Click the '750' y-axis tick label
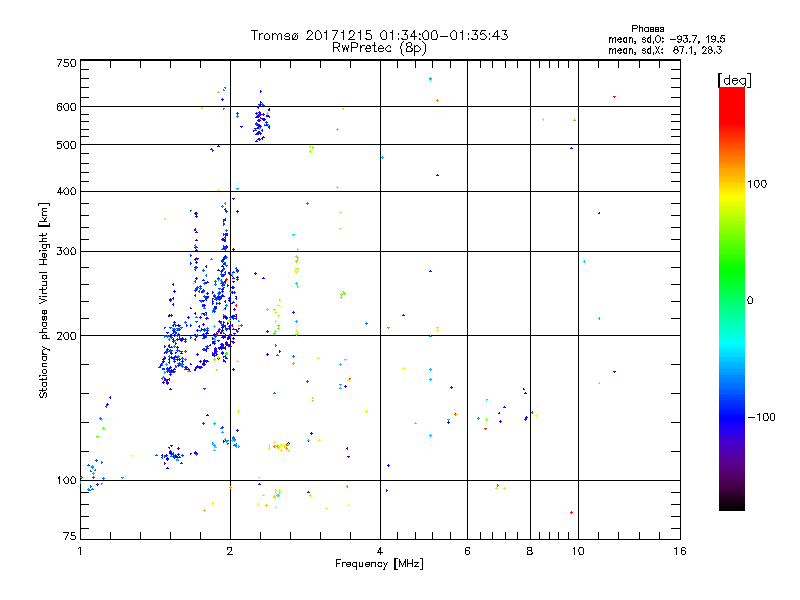Image resolution: width=800 pixels, height=600 pixels. (x=66, y=63)
